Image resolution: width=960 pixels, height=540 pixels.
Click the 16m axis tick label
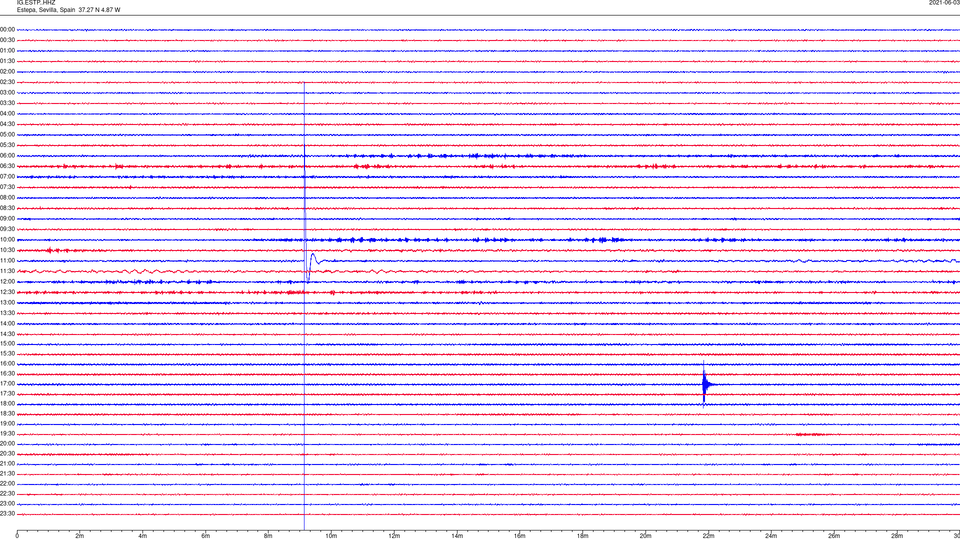pyautogui.click(x=520, y=536)
